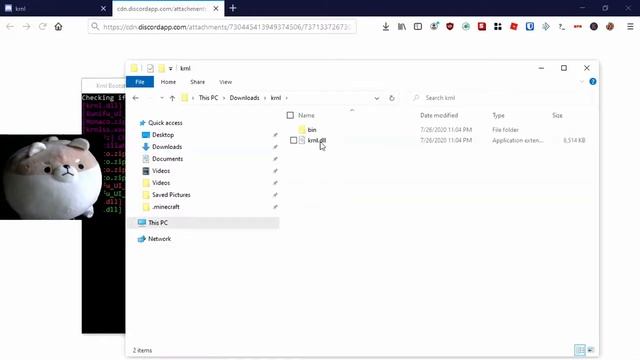Switch to the cdn.discordapp.com tab
The image size is (640, 360).
[x=168, y=8]
